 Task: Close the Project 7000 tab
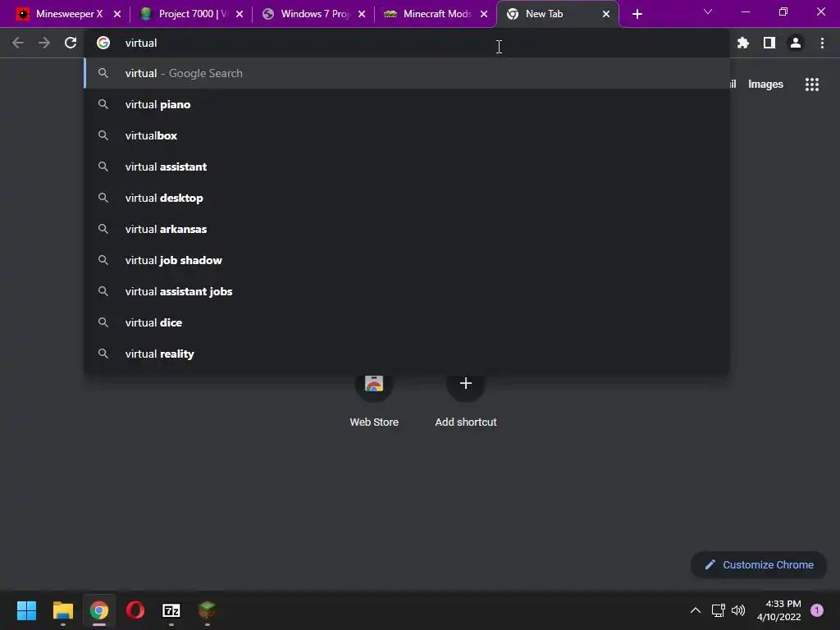pos(240,15)
